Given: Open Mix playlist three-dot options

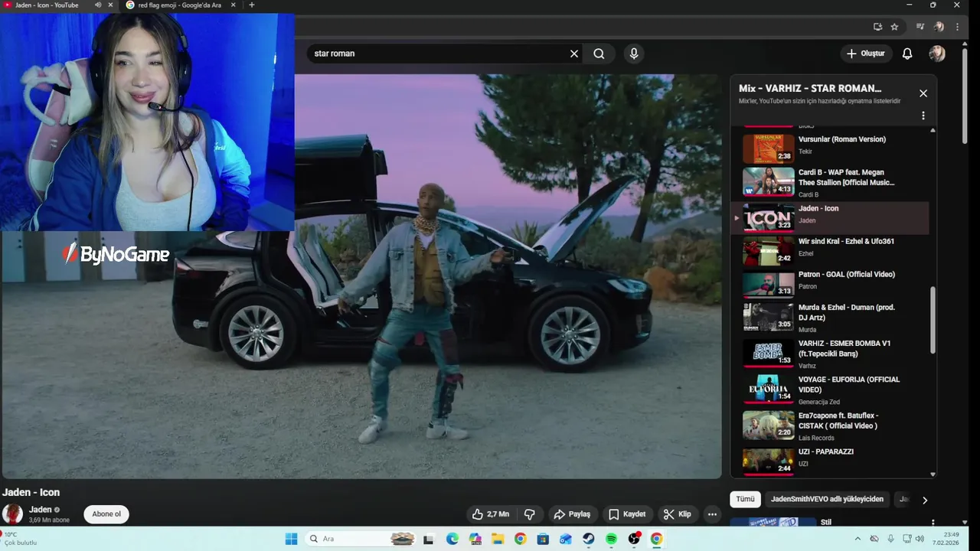Looking at the screenshot, I should (923, 116).
